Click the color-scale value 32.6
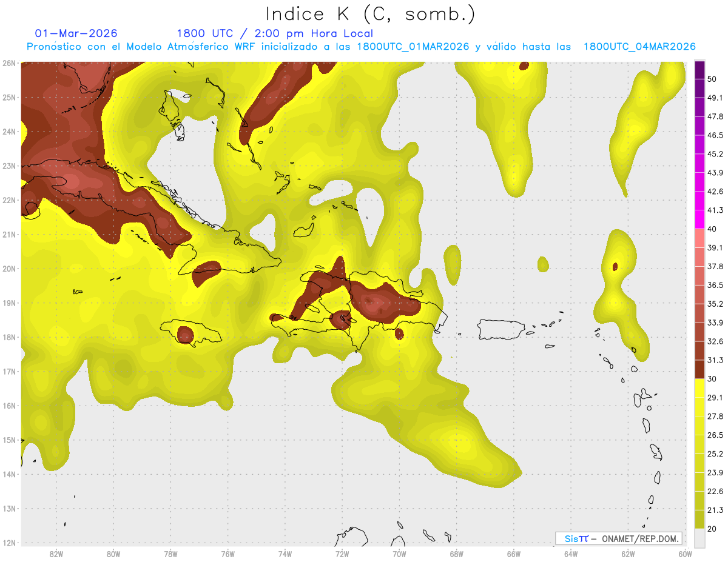The image size is (728, 562). click(715, 341)
